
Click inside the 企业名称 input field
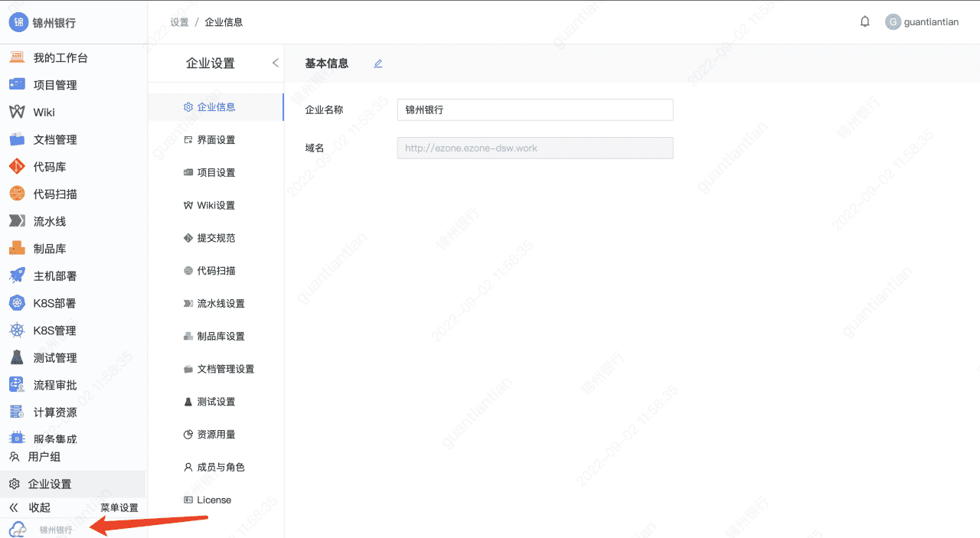pyautogui.click(x=534, y=109)
